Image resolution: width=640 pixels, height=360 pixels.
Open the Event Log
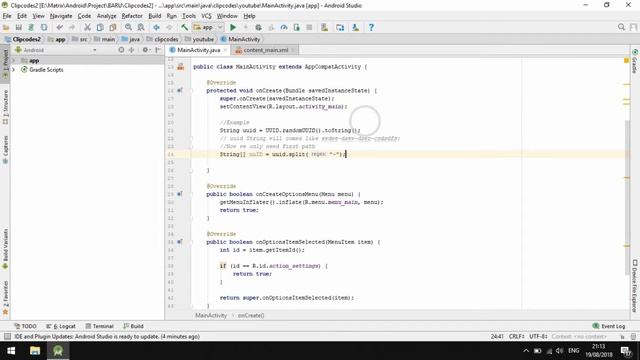click(x=609, y=326)
